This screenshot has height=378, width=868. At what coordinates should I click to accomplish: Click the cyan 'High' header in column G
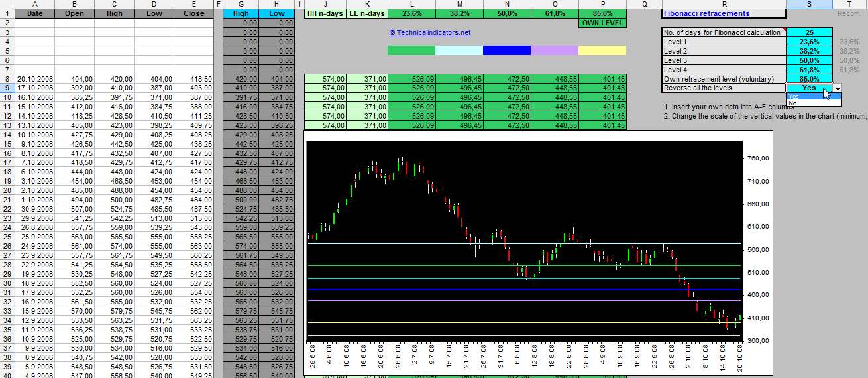[241, 13]
